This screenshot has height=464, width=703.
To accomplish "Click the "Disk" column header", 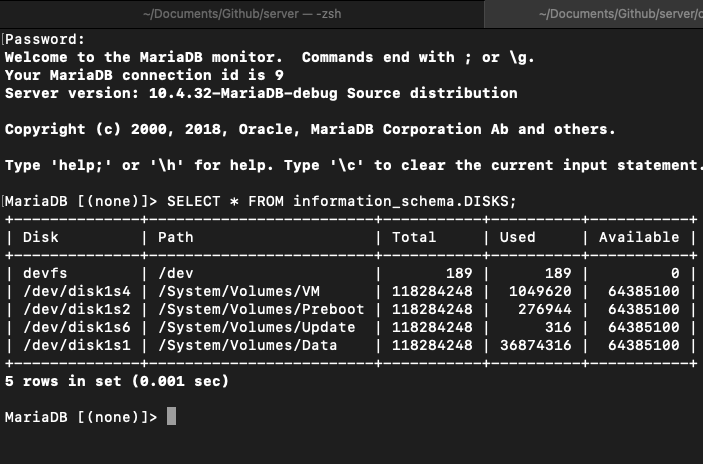I will (x=41, y=237).
